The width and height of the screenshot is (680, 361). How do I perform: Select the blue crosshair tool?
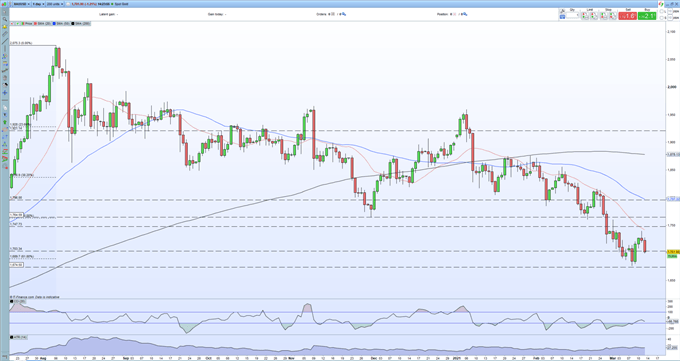5,93
